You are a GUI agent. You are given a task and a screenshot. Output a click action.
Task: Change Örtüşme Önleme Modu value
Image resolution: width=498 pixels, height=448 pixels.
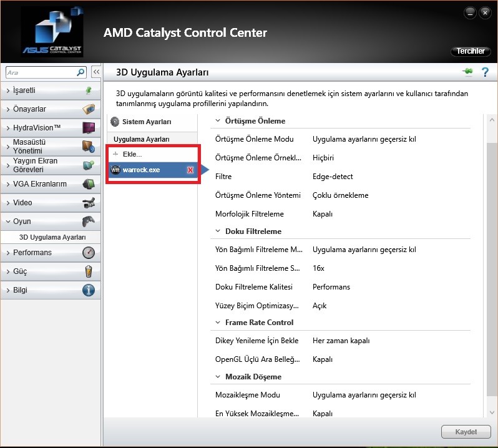[x=364, y=139]
